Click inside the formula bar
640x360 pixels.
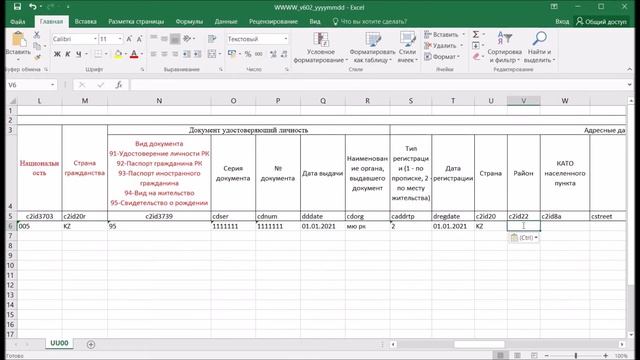(x=378, y=85)
